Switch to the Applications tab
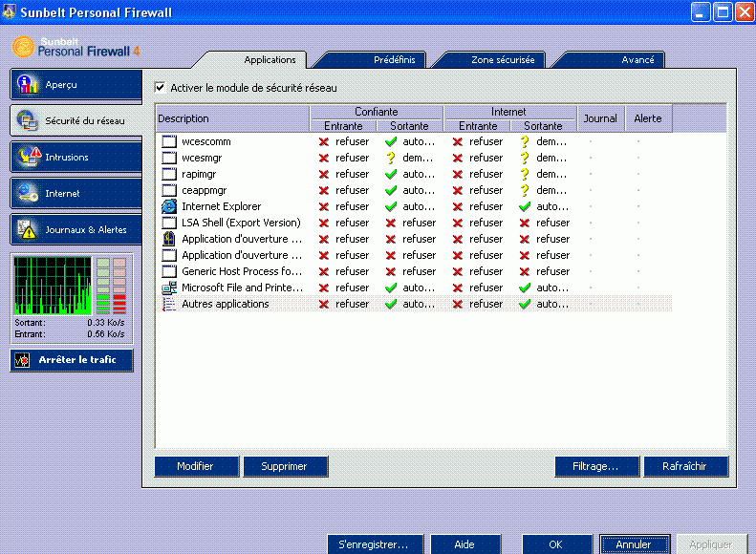The image size is (756, 554). (270, 60)
